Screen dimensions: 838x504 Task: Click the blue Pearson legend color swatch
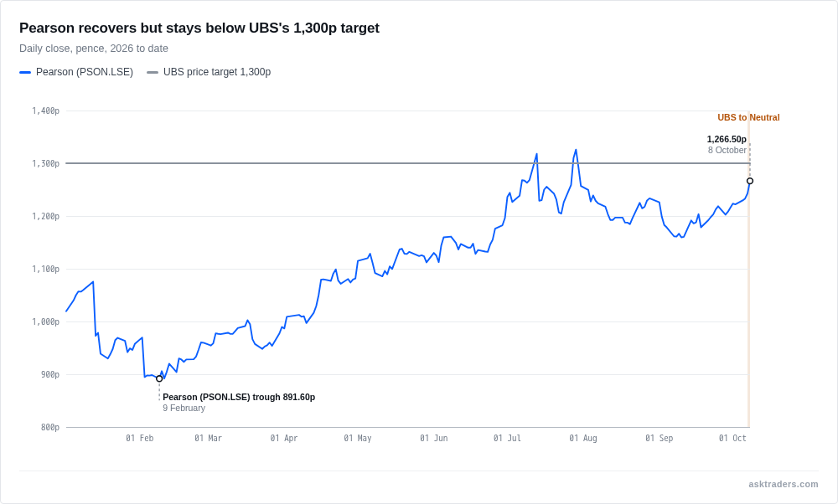tap(25, 72)
